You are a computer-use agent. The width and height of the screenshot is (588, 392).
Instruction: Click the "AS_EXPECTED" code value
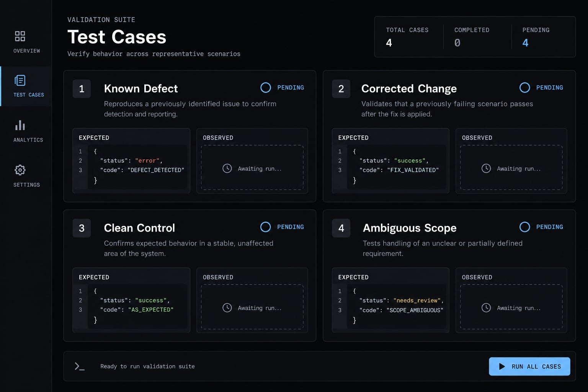(151, 309)
